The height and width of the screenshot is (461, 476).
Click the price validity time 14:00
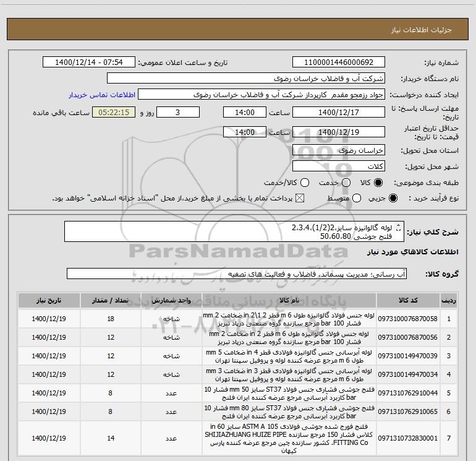click(245, 132)
